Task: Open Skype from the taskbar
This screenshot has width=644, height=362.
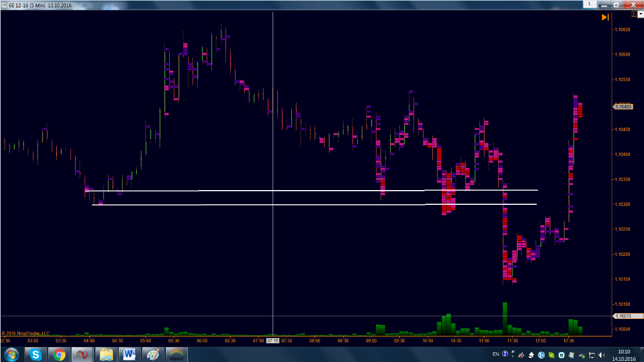Action: pos(36,355)
